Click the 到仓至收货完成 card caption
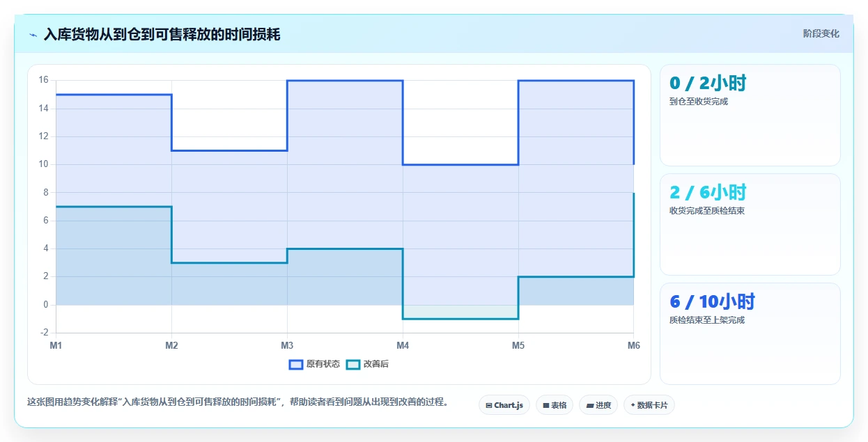Screen dimensions: 868x442 click(x=699, y=102)
